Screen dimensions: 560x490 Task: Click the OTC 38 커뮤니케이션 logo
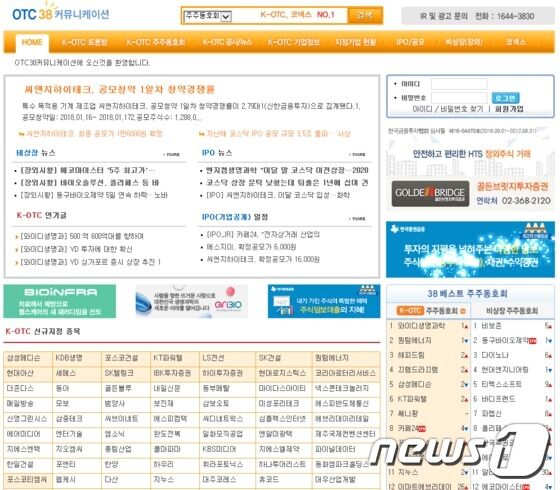[x=59, y=14]
